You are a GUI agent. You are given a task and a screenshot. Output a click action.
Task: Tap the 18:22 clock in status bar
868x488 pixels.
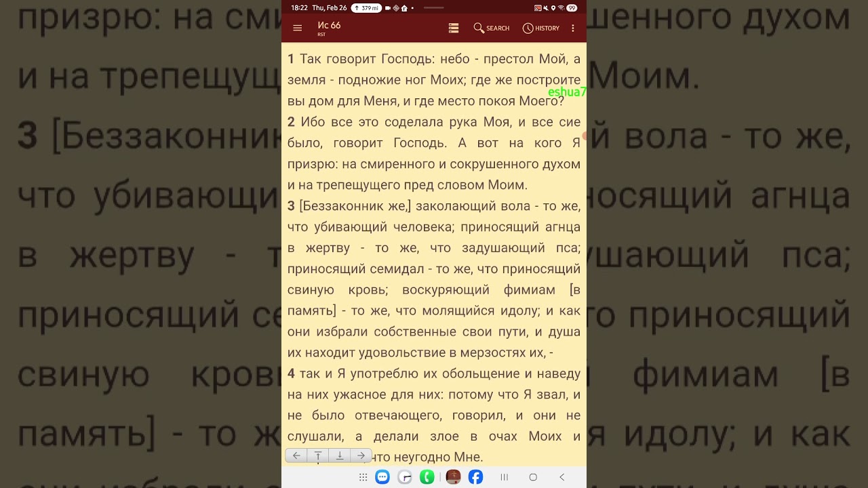tap(299, 8)
